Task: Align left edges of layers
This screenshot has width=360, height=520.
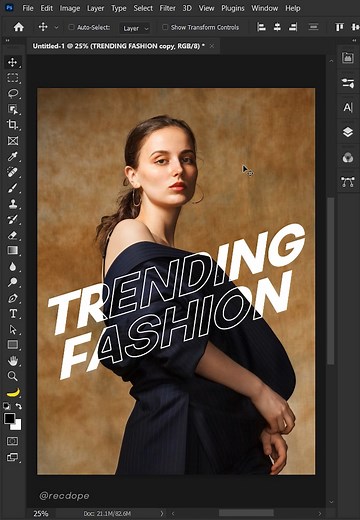Action: pos(261,27)
